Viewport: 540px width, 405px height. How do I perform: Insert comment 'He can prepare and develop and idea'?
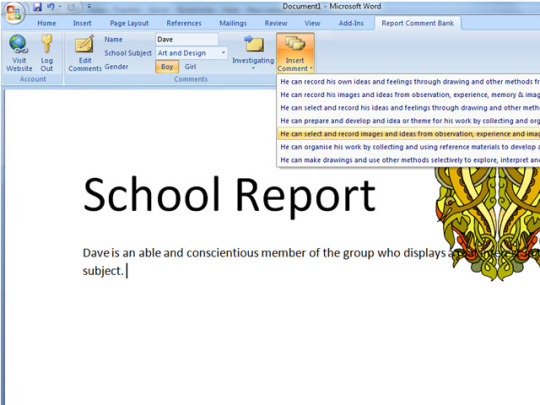(x=408, y=121)
